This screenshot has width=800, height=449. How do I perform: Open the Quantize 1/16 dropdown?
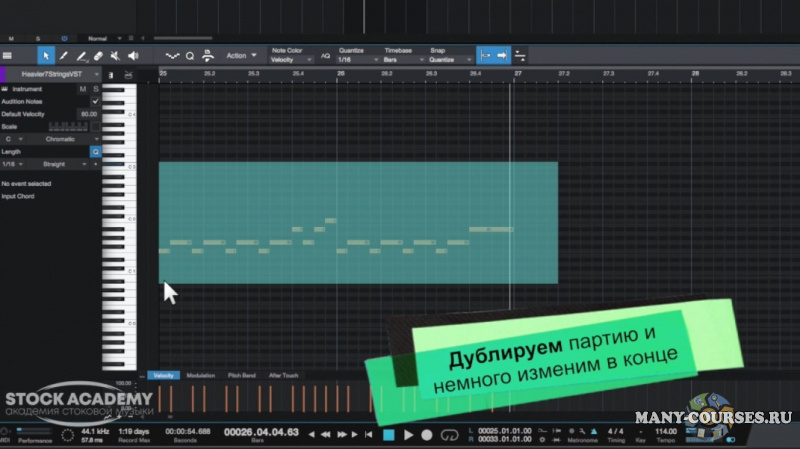(x=355, y=60)
